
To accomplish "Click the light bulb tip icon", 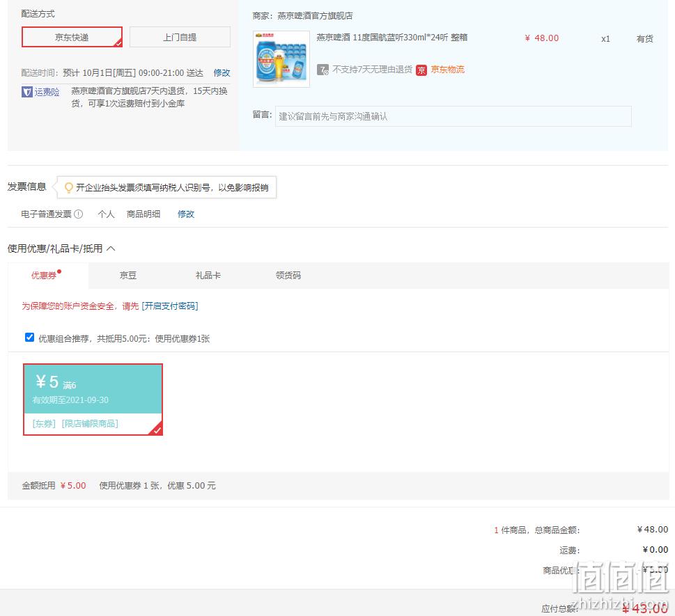I will (x=68, y=187).
